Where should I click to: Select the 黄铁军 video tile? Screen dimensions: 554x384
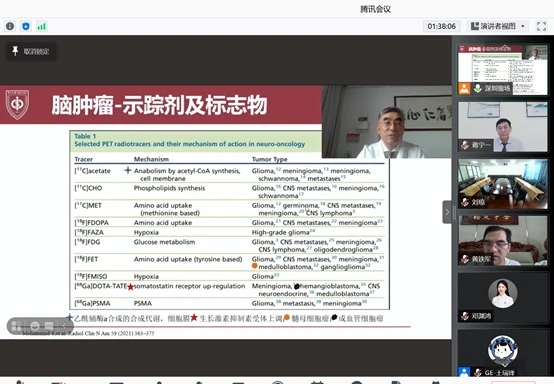[x=502, y=241]
